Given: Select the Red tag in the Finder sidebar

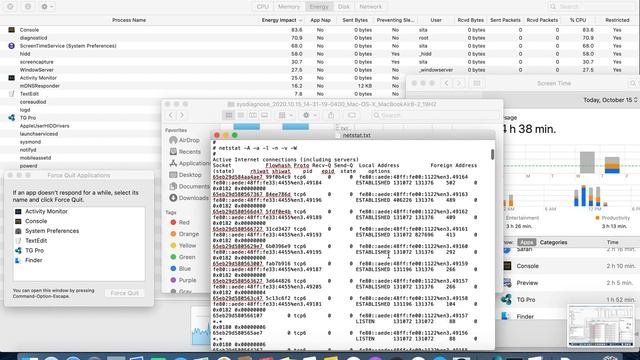Looking at the screenshot, I should point(180,222).
